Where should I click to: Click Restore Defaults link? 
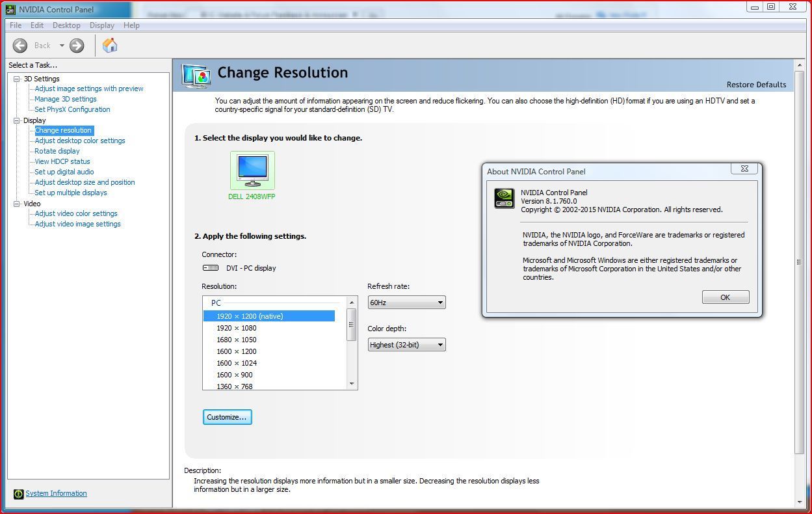756,85
